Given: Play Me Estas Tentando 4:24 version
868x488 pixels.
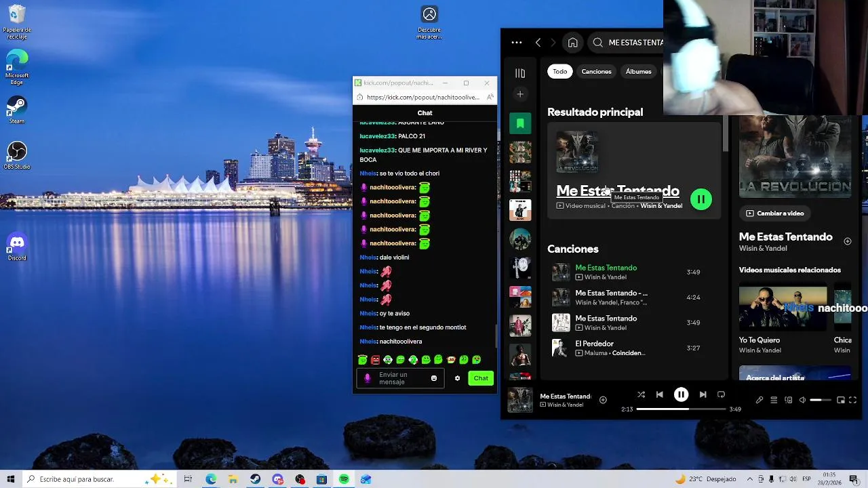Looking at the screenshot, I should (634, 298).
